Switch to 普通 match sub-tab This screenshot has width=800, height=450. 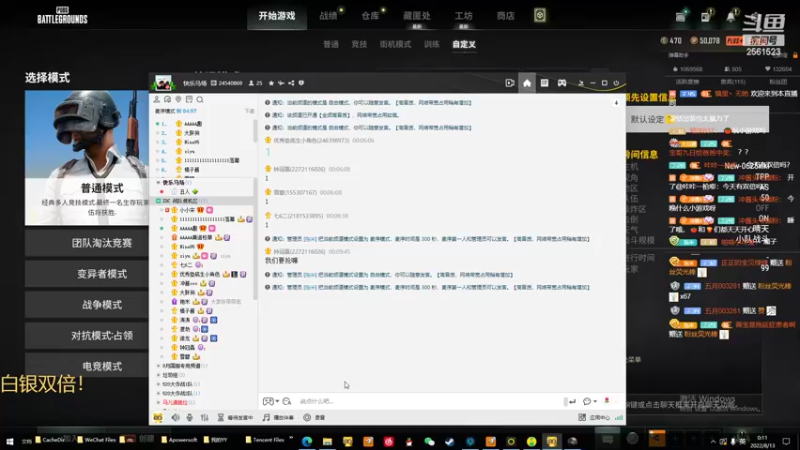[x=331, y=44]
